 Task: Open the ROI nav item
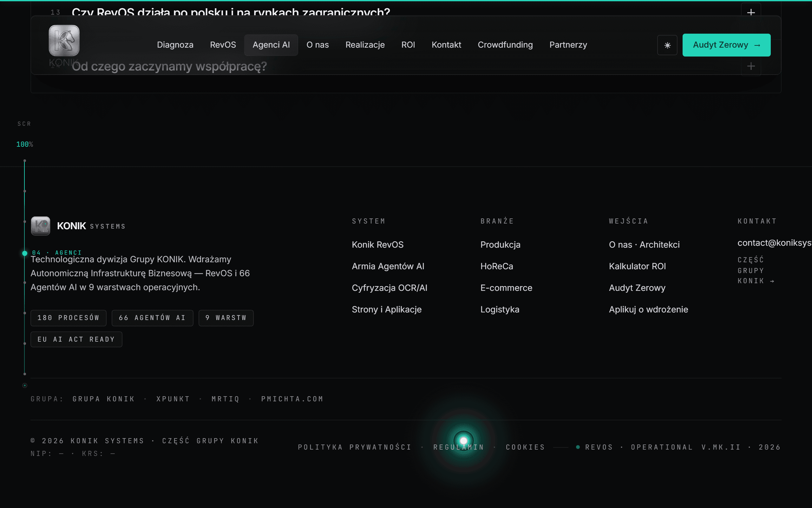point(408,45)
